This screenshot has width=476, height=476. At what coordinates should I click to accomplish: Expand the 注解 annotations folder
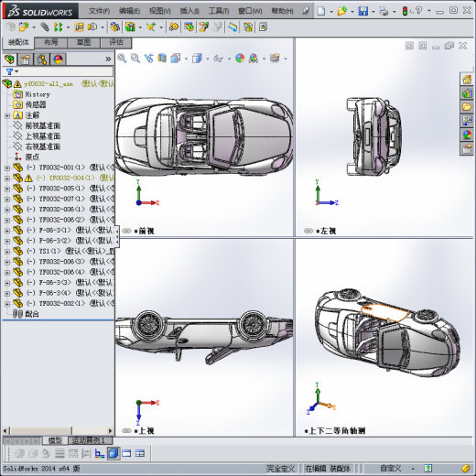click(x=7, y=115)
